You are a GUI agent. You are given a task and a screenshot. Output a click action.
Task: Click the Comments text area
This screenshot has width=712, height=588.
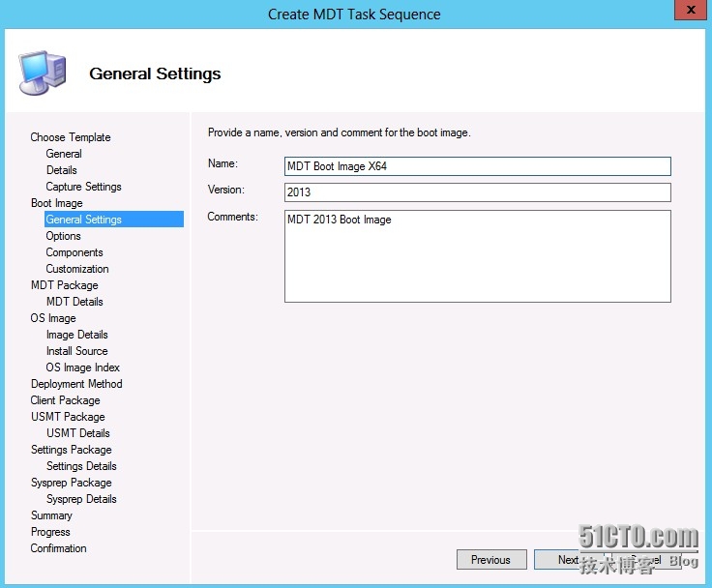coord(477,256)
